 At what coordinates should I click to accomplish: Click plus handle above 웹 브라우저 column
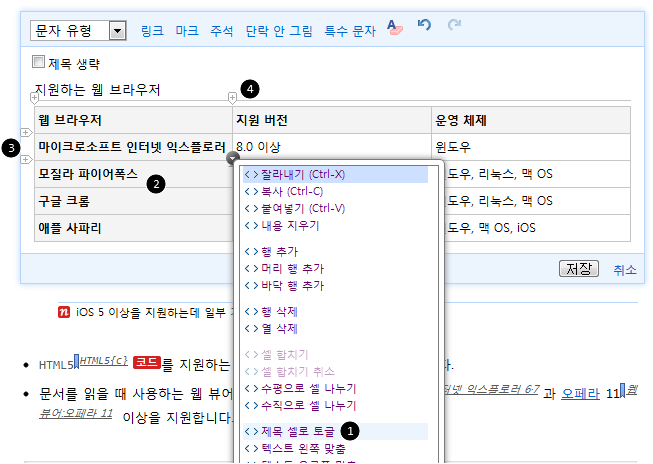coord(35,98)
